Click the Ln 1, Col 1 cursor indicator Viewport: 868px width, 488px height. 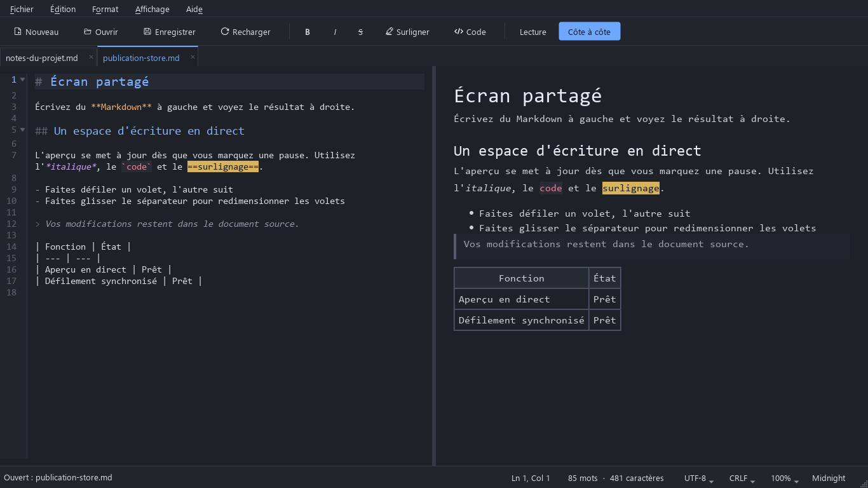coord(531,478)
